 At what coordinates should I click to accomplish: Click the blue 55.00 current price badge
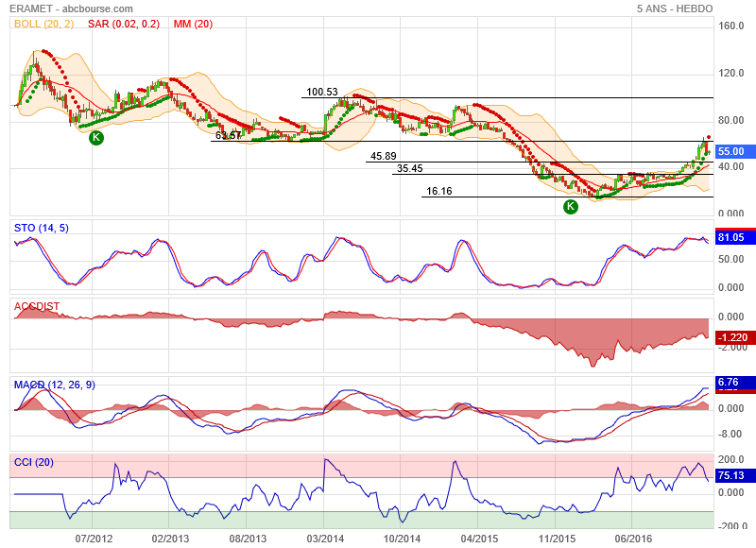(x=732, y=151)
